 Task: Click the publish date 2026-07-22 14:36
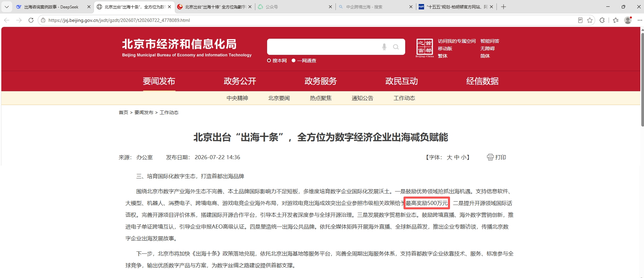(217, 157)
